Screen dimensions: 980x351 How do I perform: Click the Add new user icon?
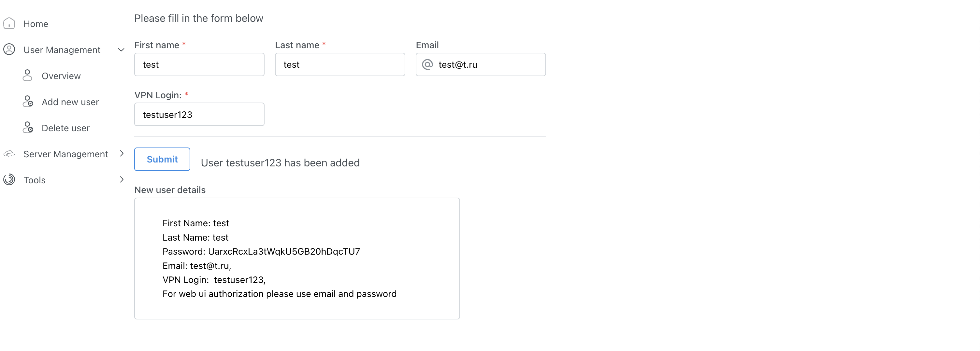click(28, 102)
